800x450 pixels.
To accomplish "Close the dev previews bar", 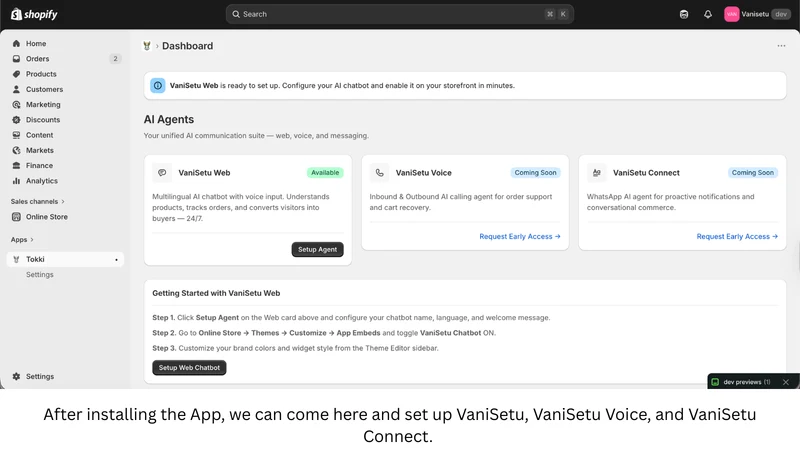I will point(786,382).
